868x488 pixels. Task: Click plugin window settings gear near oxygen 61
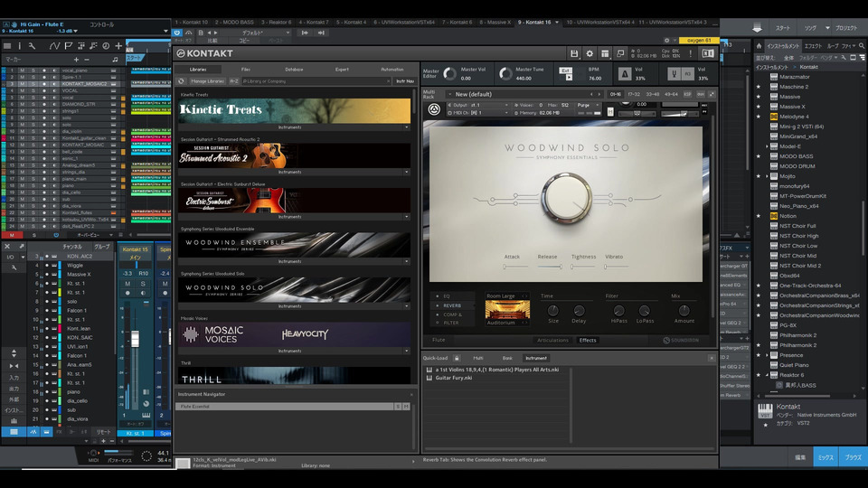pyautogui.click(x=666, y=41)
